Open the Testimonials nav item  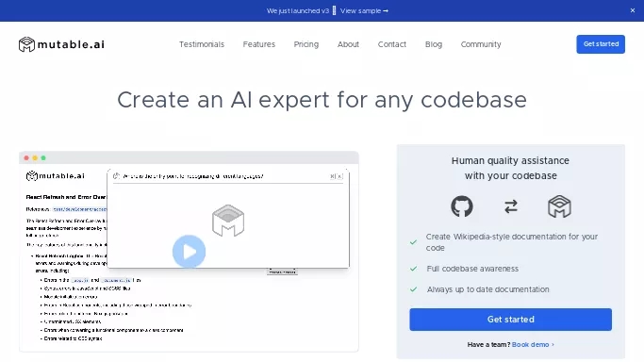(201, 44)
